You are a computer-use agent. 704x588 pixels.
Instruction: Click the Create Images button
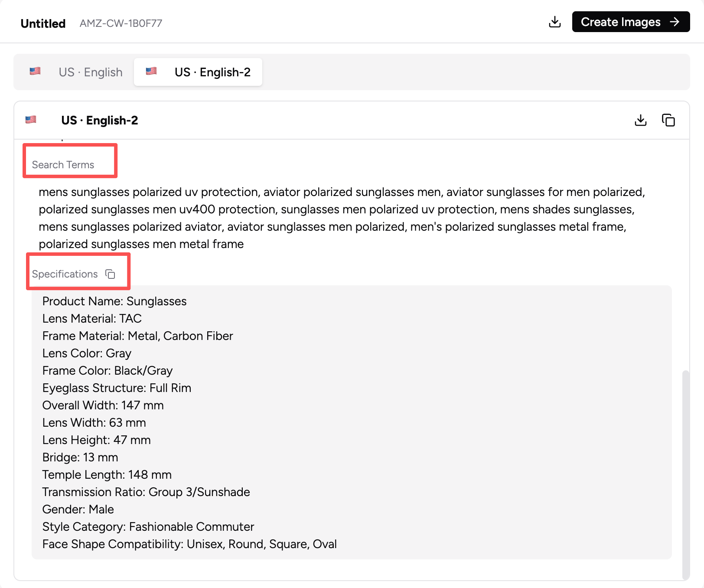coord(631,22)
